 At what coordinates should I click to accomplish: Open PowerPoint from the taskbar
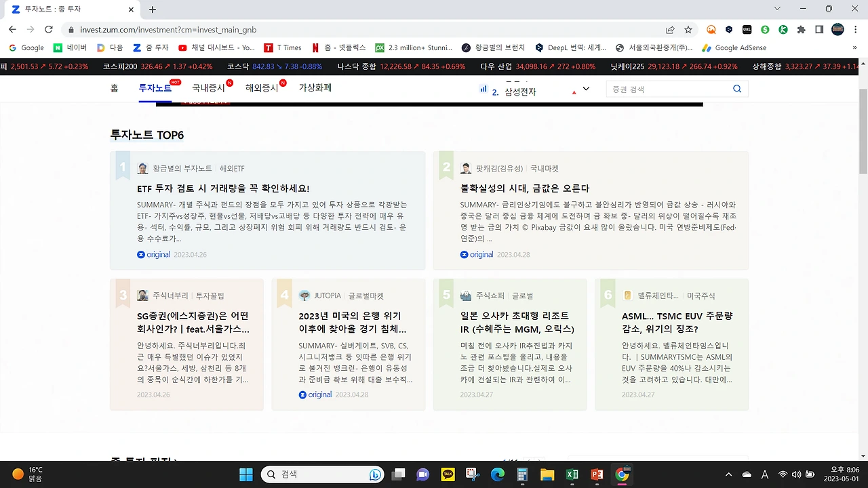(597, 474)
